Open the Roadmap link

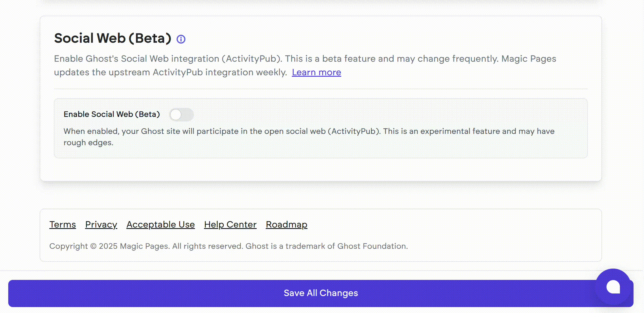point(287,224)
